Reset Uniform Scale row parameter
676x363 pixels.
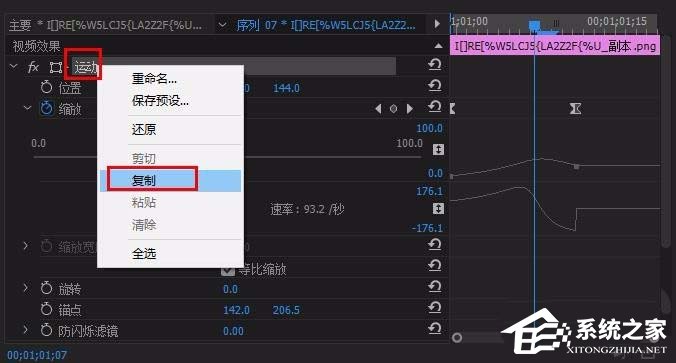click(x=435, y=266)
